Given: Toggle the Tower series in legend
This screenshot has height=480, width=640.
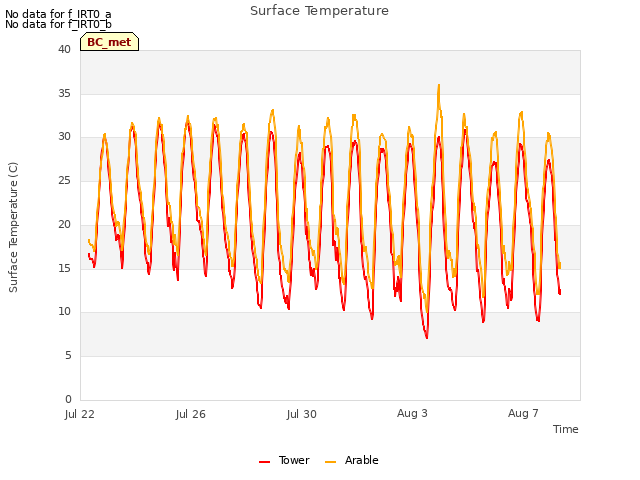Looking at the screenshot, I should pos(284,460).
